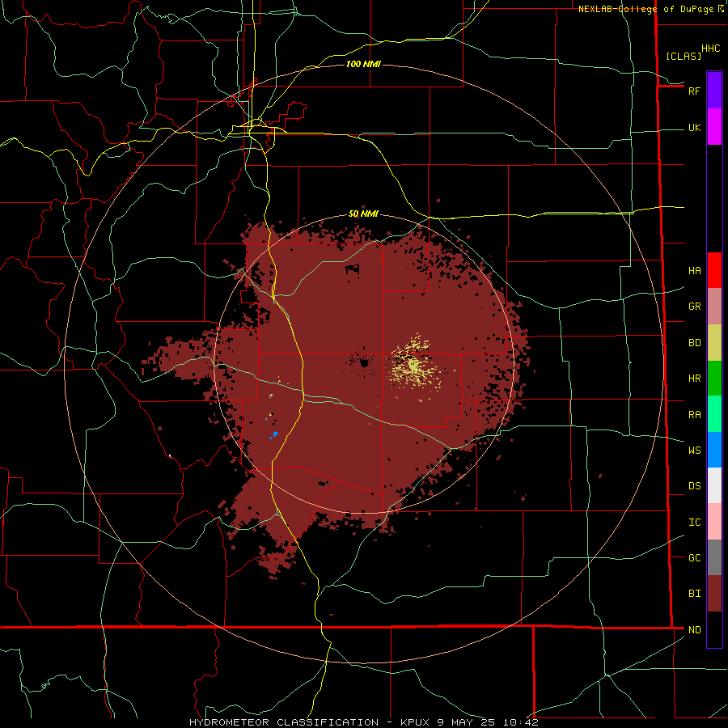Click the UK magenta legend swatch
Screen dimensions: 728x728
(x=714, y=127)
